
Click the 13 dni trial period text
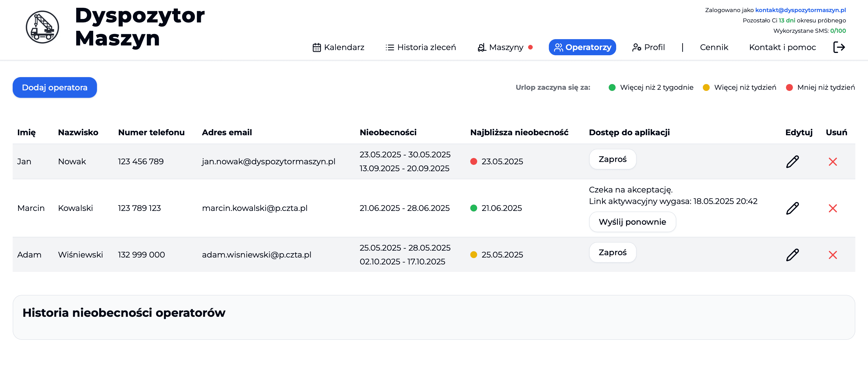click(787, 20)
